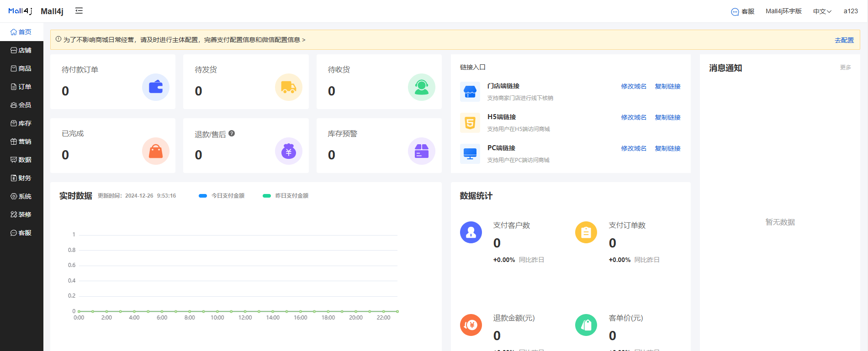
Task: Click the truck icon on 待发货 card
Action: (289, 87)
